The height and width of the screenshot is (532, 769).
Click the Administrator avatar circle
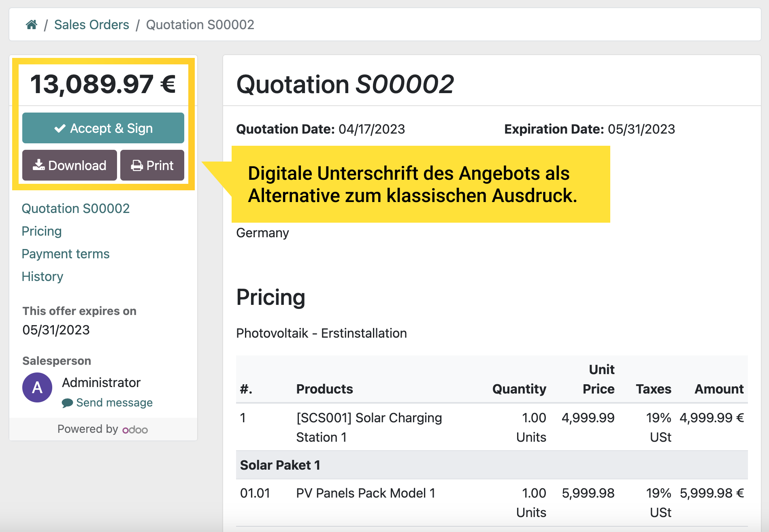point(37,387)
